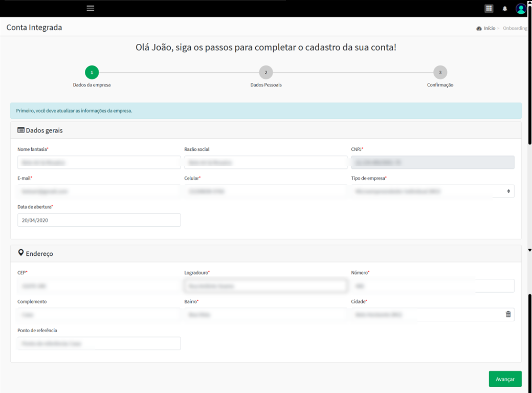The image size is (532, 393).
Task: Click the CEP input field
Action: click(x=99, y=286)
